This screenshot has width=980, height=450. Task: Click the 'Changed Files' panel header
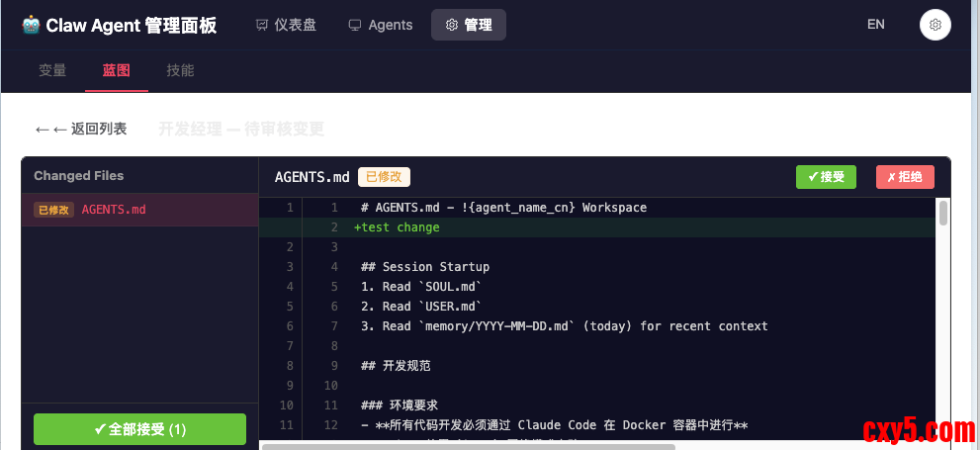pos(79,176)
